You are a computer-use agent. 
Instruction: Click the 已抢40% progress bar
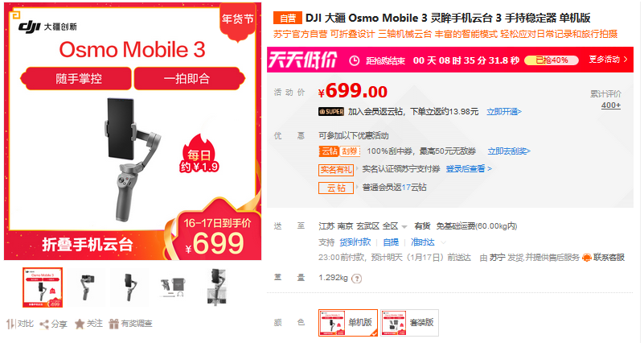[552, 60]
